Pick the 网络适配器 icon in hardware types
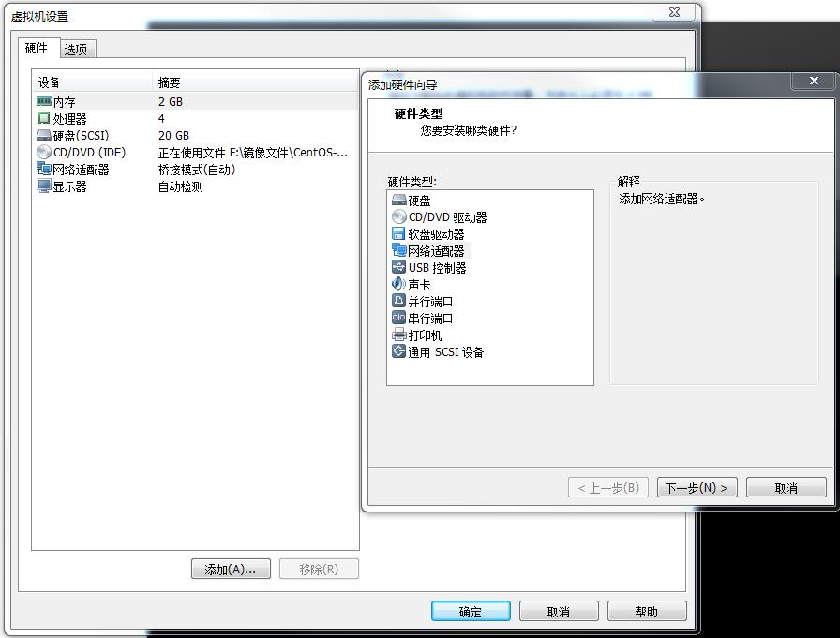840x638 pixels. point(399,250)
